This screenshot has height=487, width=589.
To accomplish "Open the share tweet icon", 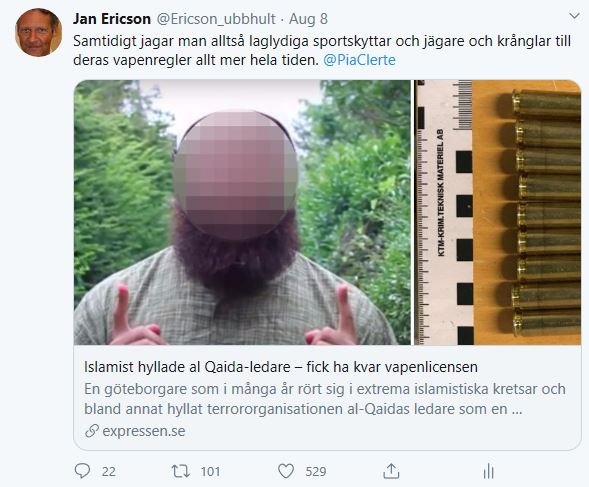I will (x=391, y=471).
